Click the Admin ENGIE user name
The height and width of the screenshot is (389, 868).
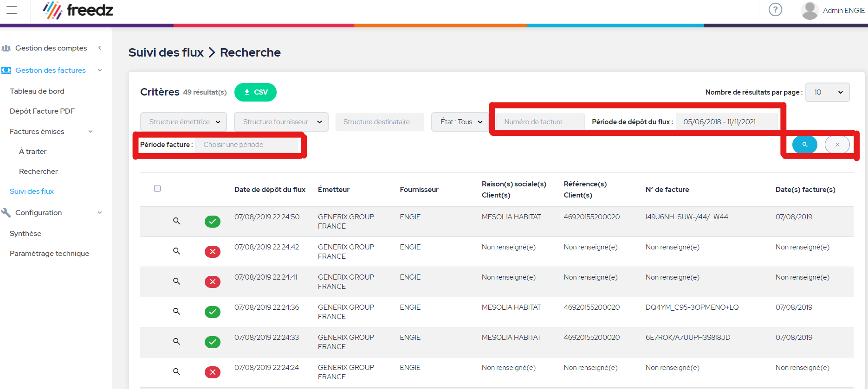(x=844, y=11)
